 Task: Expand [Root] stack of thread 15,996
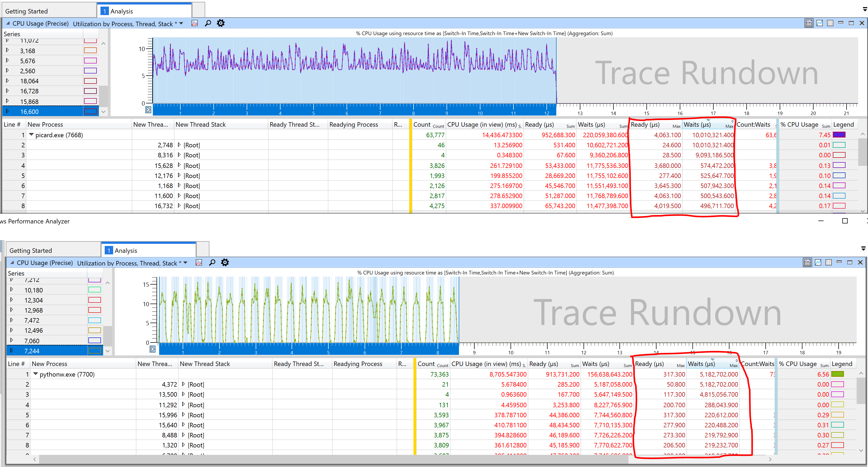point(184,415)
